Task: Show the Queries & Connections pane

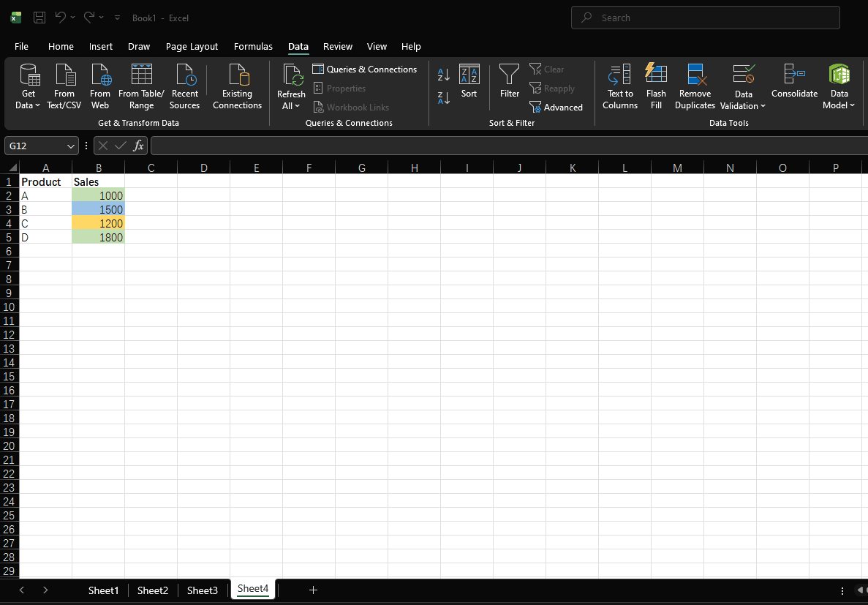Action: click(365, 69)
